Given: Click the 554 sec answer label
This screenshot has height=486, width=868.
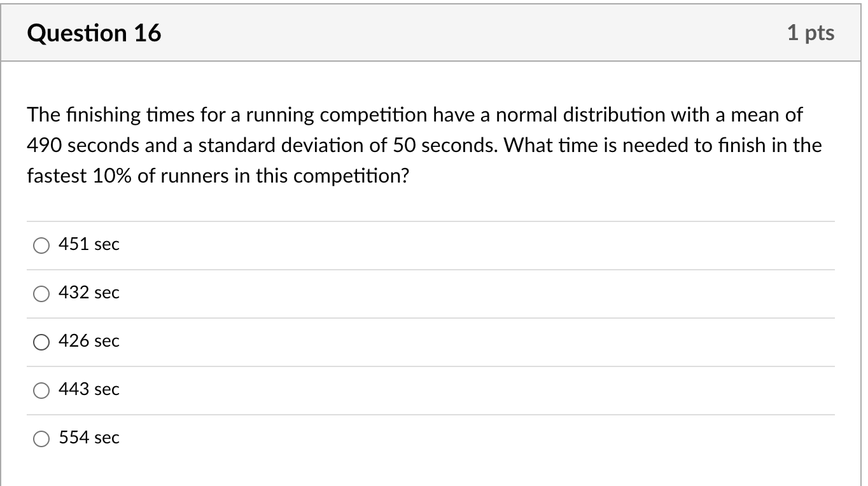Looking at the screenshot, I should 89,438.
